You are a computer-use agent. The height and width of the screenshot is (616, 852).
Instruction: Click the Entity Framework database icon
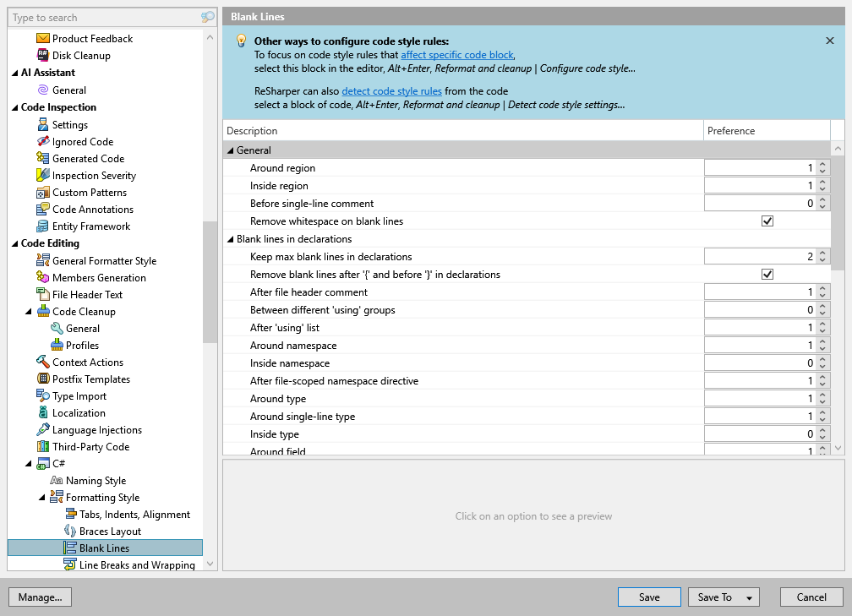[x=43, y=226]
